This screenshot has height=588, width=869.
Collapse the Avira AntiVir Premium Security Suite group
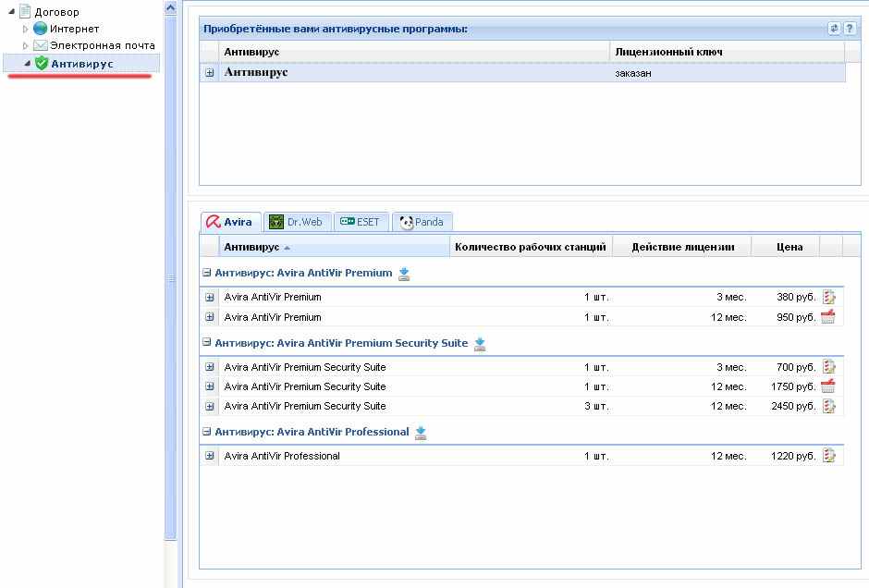coord(207,342)
